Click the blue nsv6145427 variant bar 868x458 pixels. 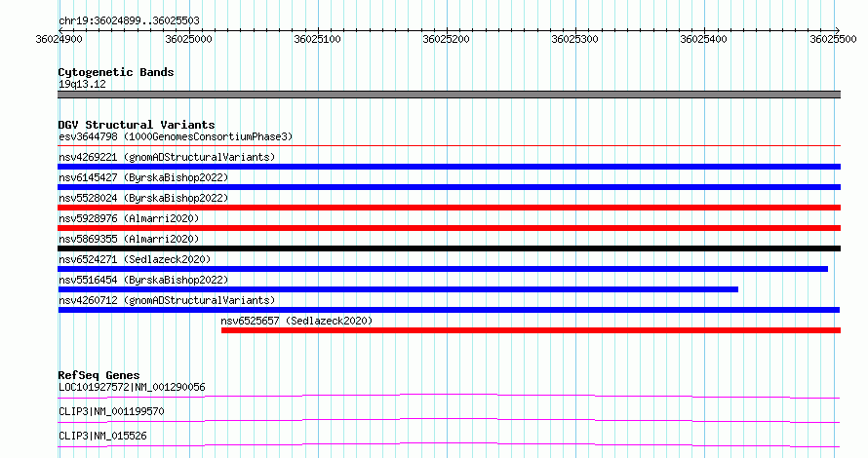449,187
